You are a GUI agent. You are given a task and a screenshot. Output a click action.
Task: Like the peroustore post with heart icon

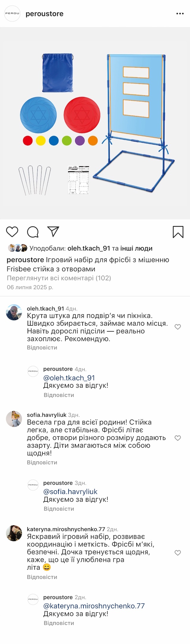click(12, 232)
